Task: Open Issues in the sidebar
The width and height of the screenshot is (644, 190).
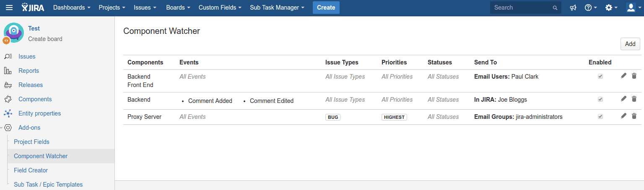Action: [x=27, y=56]
